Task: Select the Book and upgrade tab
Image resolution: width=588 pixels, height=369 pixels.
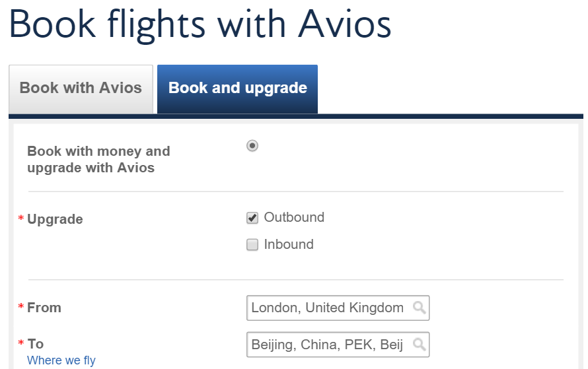Action: click(x=237, y=89)
